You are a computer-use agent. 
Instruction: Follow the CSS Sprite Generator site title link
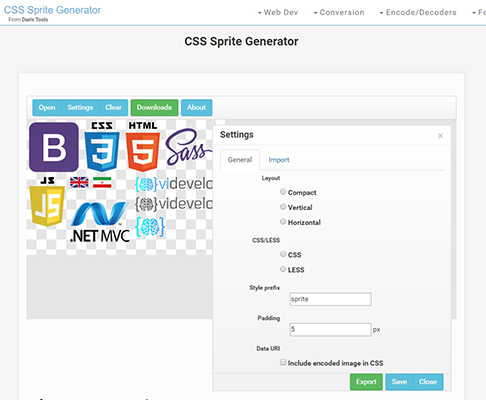pyautogui.click(x=52, y=10)
